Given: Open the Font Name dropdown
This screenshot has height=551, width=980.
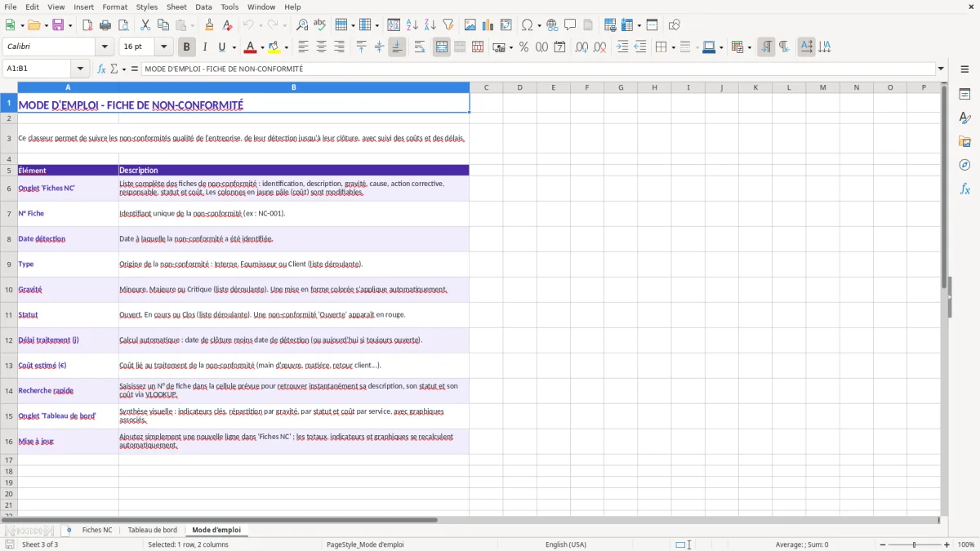Looking at the screenshot, I should 105,47.
